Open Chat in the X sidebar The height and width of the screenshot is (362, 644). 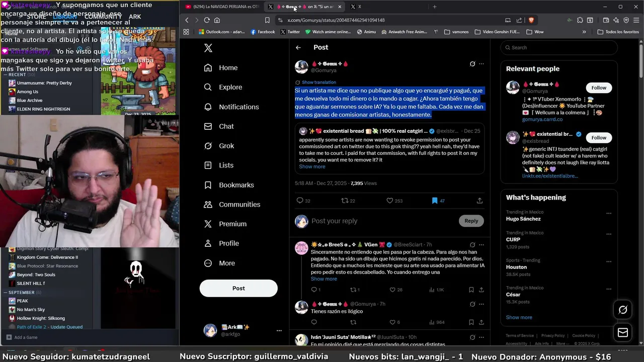219,126
